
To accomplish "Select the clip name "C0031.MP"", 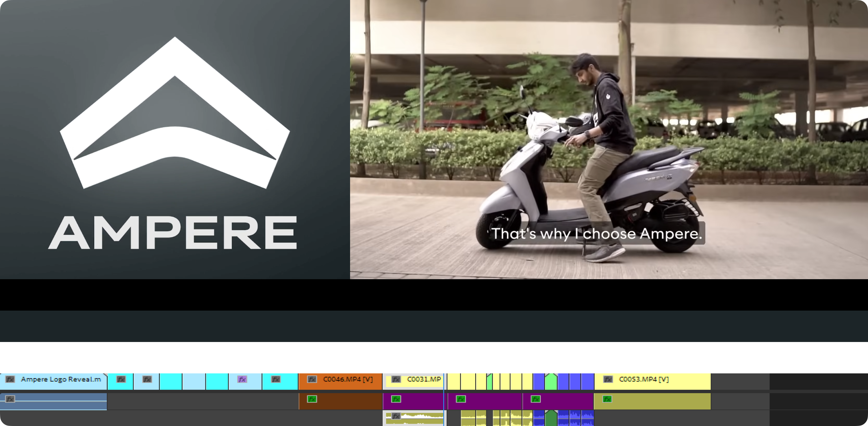I will click(424, 379).
